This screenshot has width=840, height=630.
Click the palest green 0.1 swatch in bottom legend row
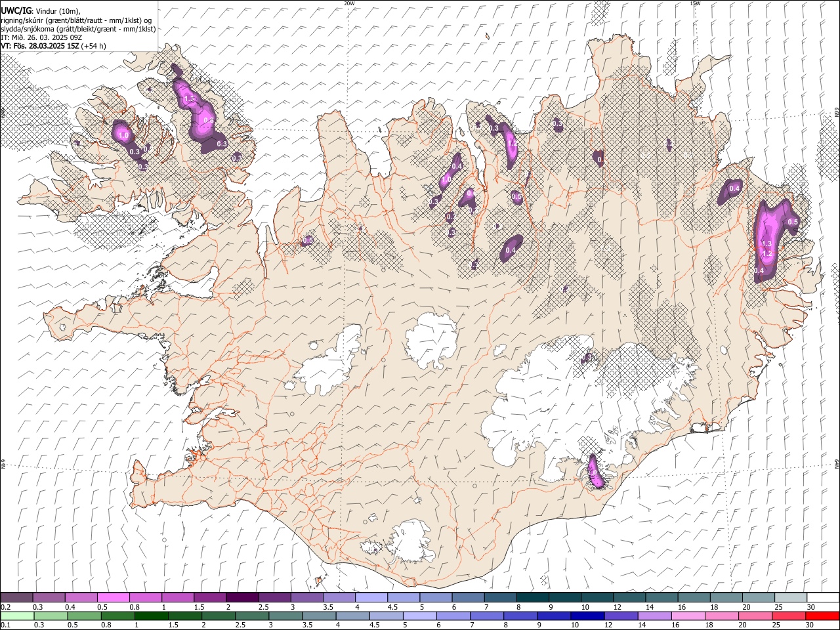click(16, 616)
